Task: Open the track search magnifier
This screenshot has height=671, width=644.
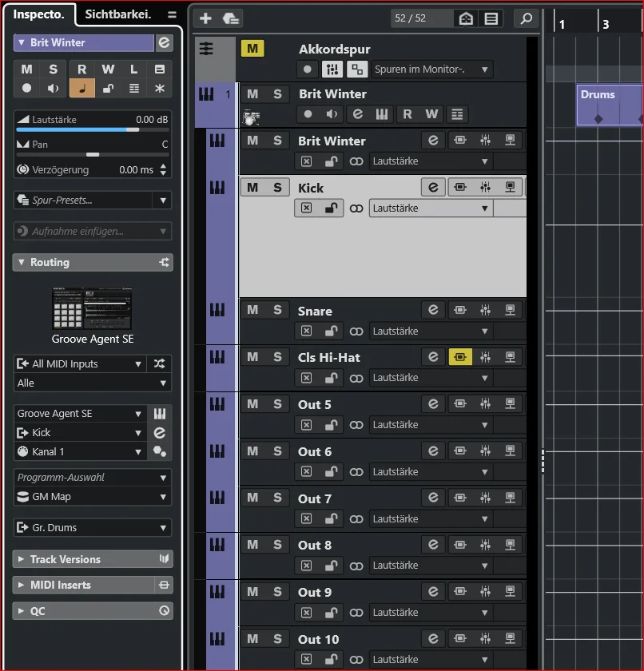Action: [x=526, y=18]
